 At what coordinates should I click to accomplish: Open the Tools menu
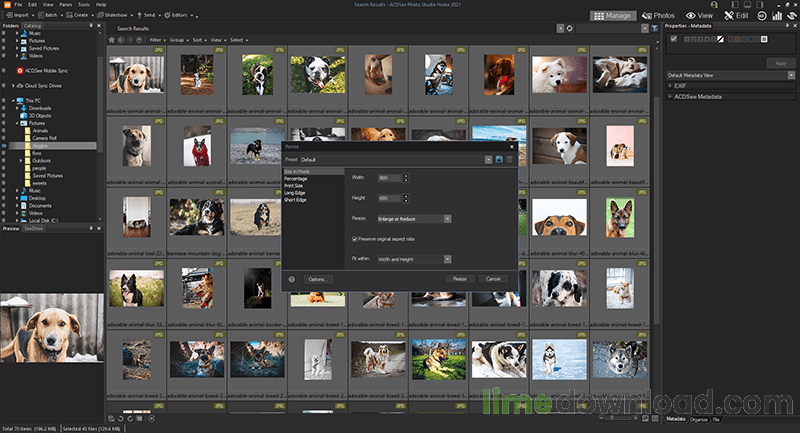[x=84, y=5]
